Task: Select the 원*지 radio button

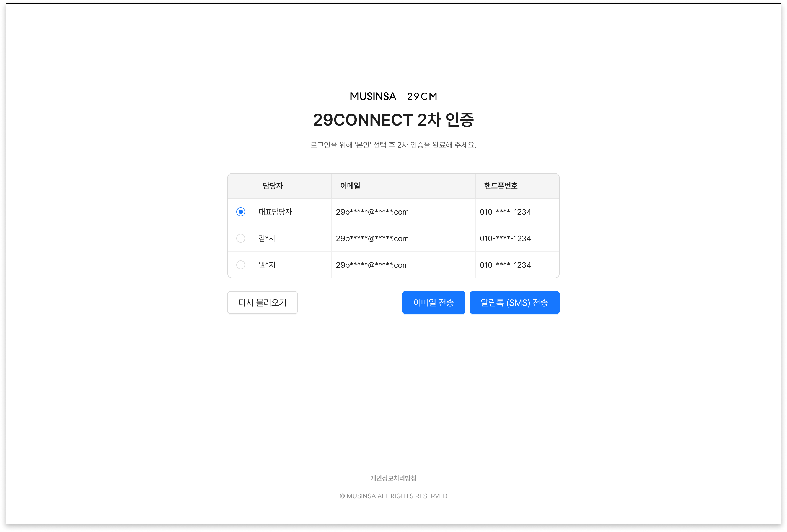Action: 240,265
